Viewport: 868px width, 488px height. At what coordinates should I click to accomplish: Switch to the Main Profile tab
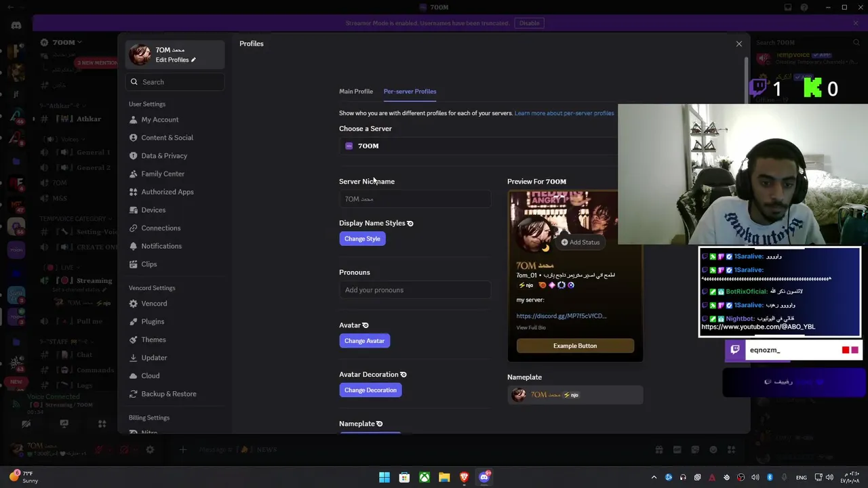click(356, 91)
